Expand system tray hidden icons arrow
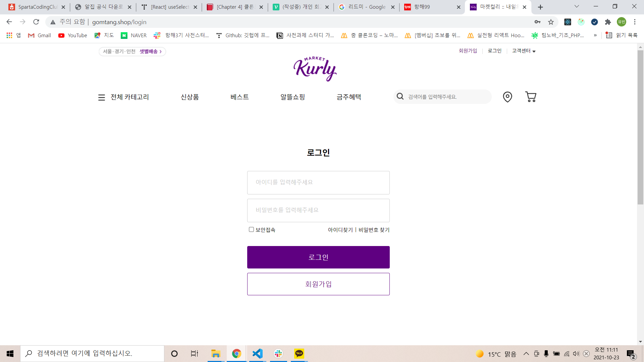The width and height of the screenshot is (644, 362). click(x=526, y=354)
